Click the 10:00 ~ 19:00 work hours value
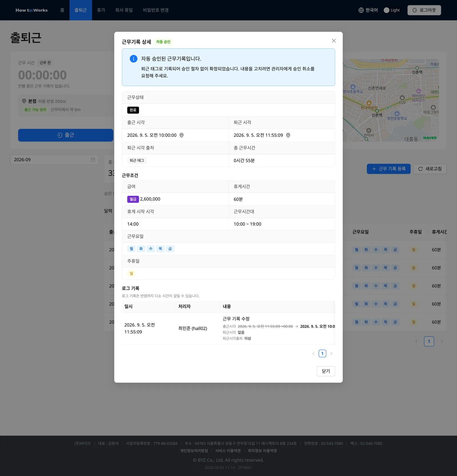This screenshot has height=476, width=457. coord(247,224)
